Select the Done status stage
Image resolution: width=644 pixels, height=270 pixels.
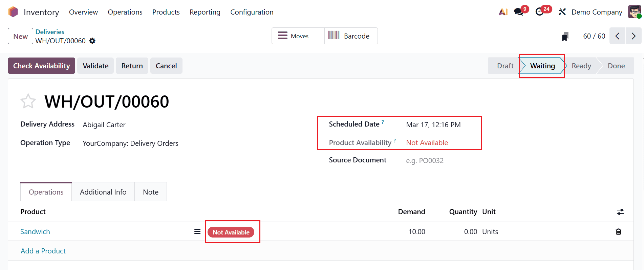616,66
